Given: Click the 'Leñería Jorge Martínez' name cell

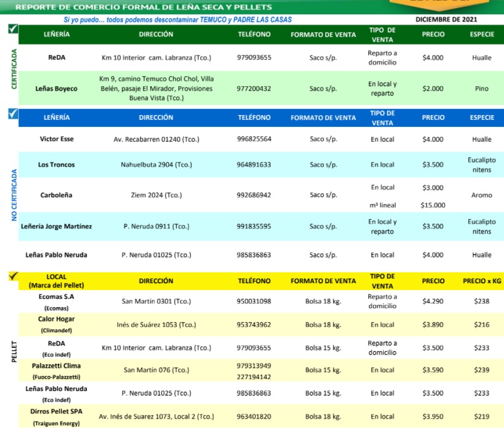Looking at the screenshot, I should click(x=56, y=226).
